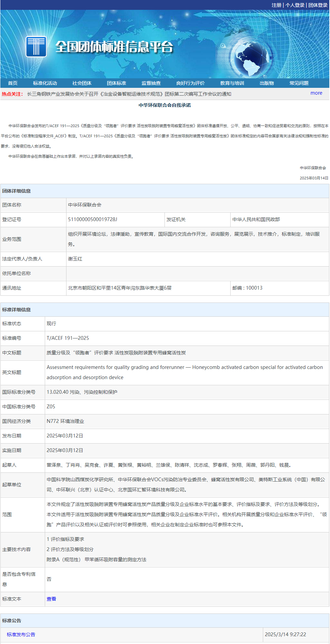330x644 pixels.
Task: Click the standard number T/ACEF 191—2025 cell
Action: point(68,338)
